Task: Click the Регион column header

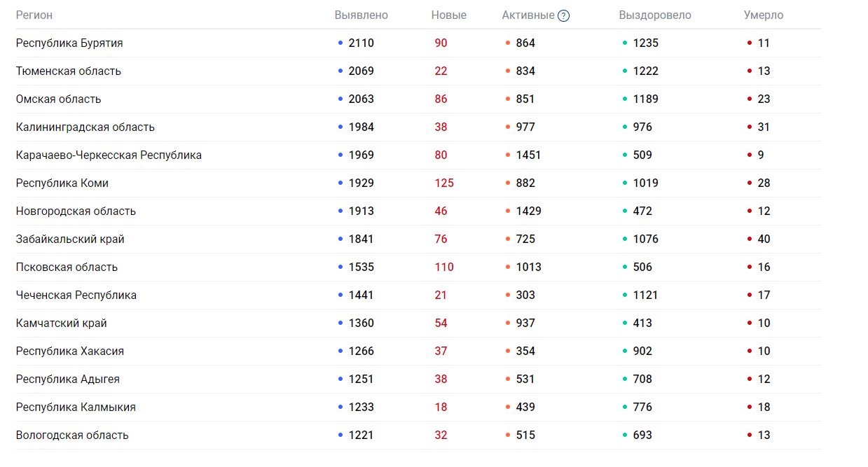Action: coord(34,15)
